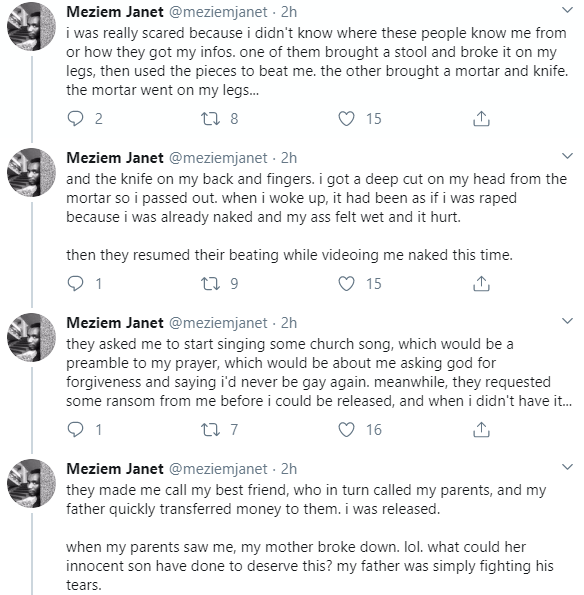
Task: Open chevron menu on church song tweet
Action: pyautogui.click(x=567, y=321)
